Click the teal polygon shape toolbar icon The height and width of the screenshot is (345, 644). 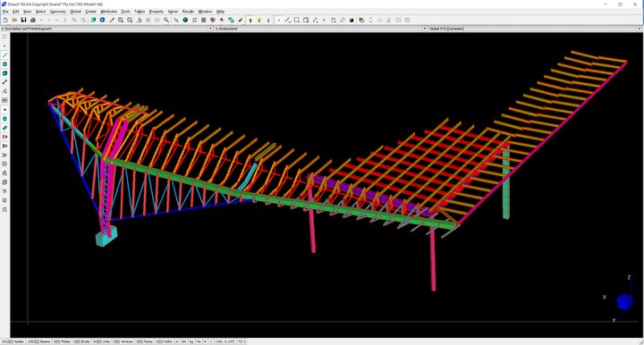pos(93,20)
